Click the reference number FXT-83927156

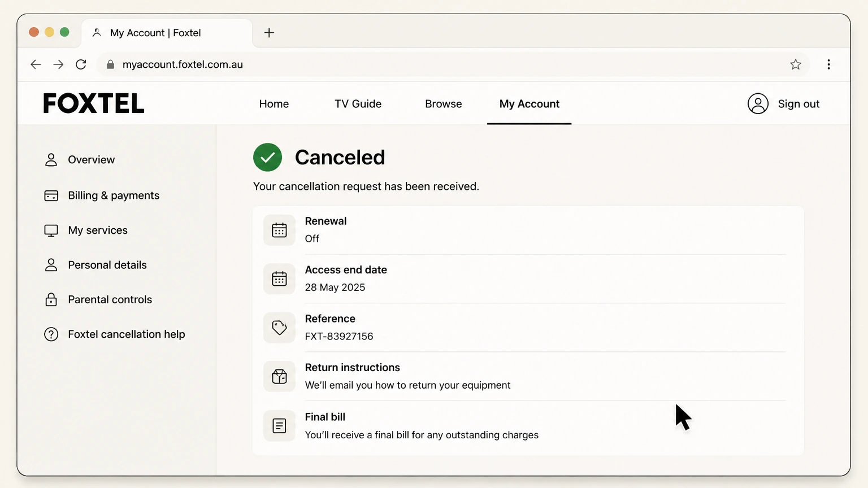pos(339,336)
